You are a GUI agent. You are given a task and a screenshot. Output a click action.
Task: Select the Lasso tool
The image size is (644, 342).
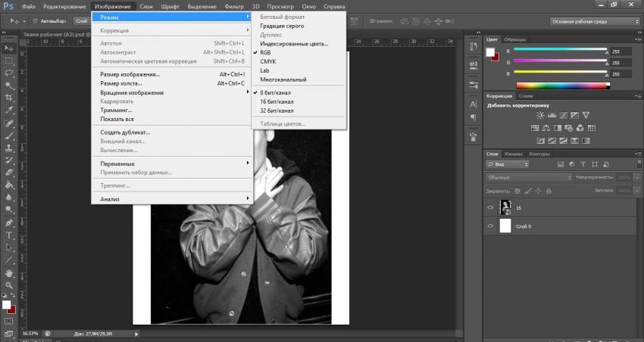(x=9, y=73)
